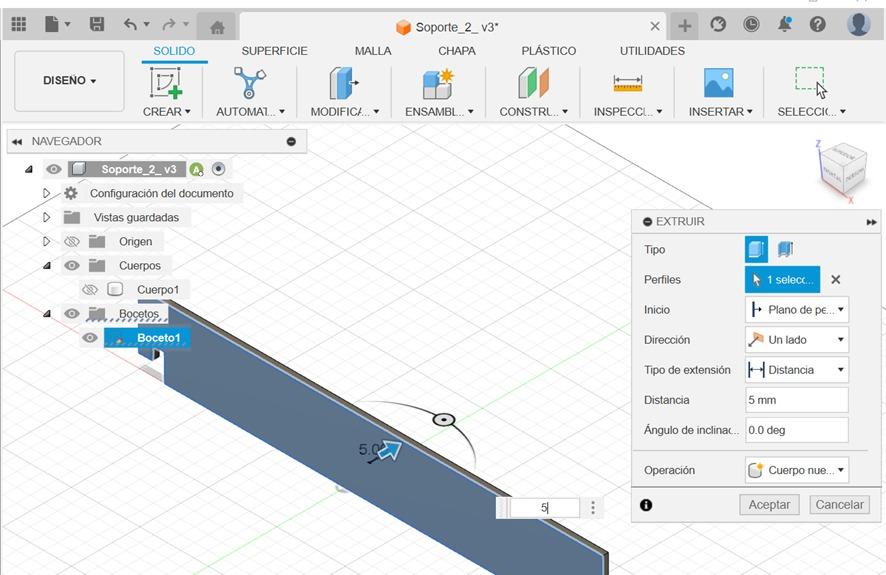Show Cuerpo1 body

pyautogui.click(x=90, y=290)
